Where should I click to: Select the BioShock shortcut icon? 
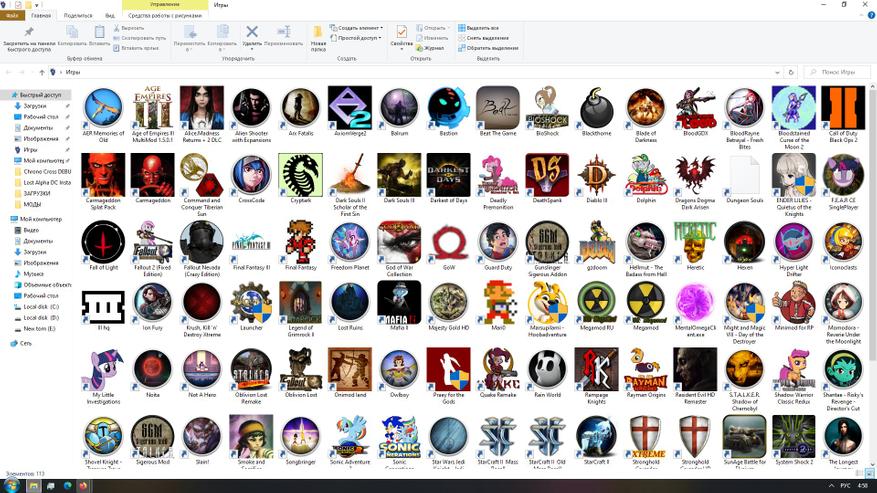[x=547, y=107]
